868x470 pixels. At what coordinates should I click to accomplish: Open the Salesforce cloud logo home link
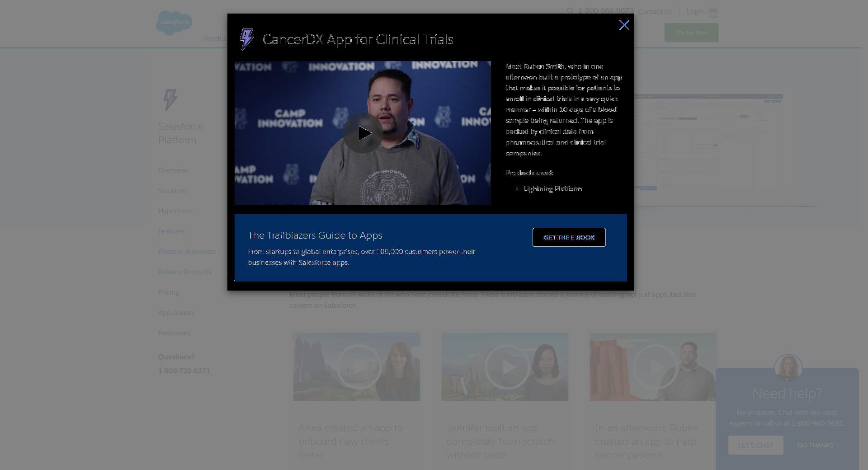(174, 23)
